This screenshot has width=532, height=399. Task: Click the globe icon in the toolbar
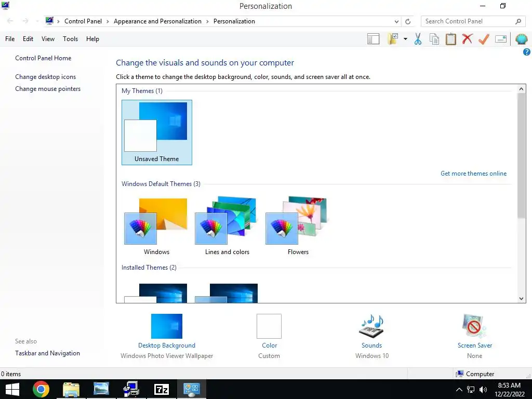[522, 39]
